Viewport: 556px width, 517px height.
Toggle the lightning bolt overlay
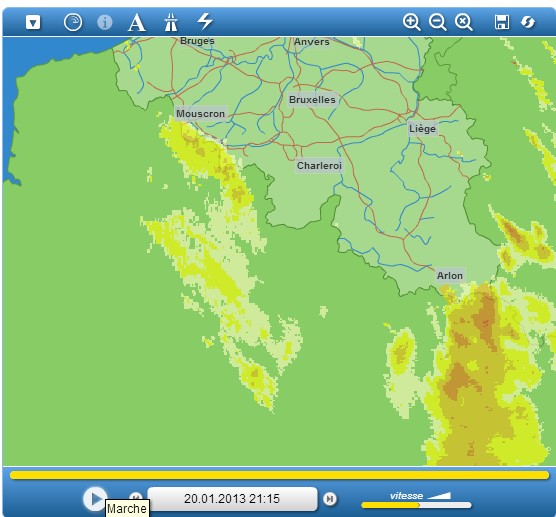(205, 21)
